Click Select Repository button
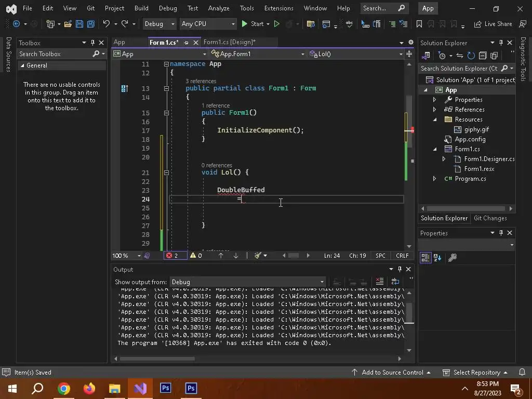Screen dimensions: 532x399 (x=475, y=372)
